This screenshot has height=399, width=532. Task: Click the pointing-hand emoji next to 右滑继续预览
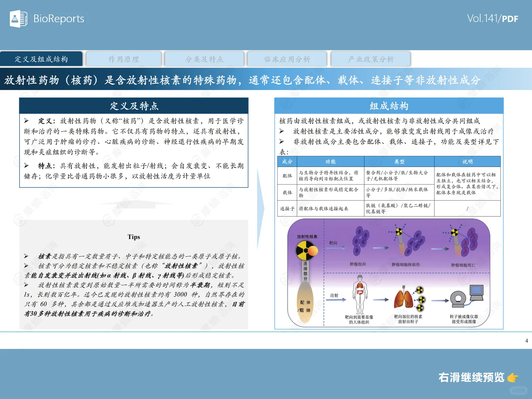tap(512, 378)
